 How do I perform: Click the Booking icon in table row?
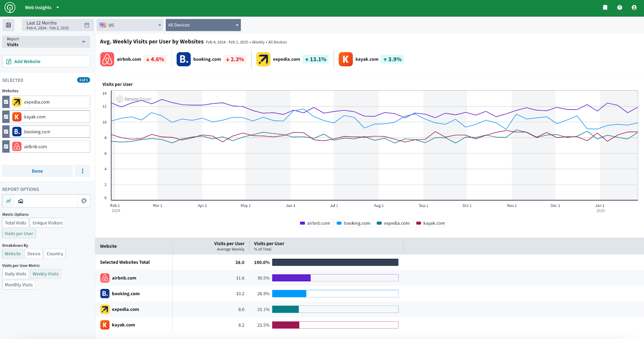point(105,293)
